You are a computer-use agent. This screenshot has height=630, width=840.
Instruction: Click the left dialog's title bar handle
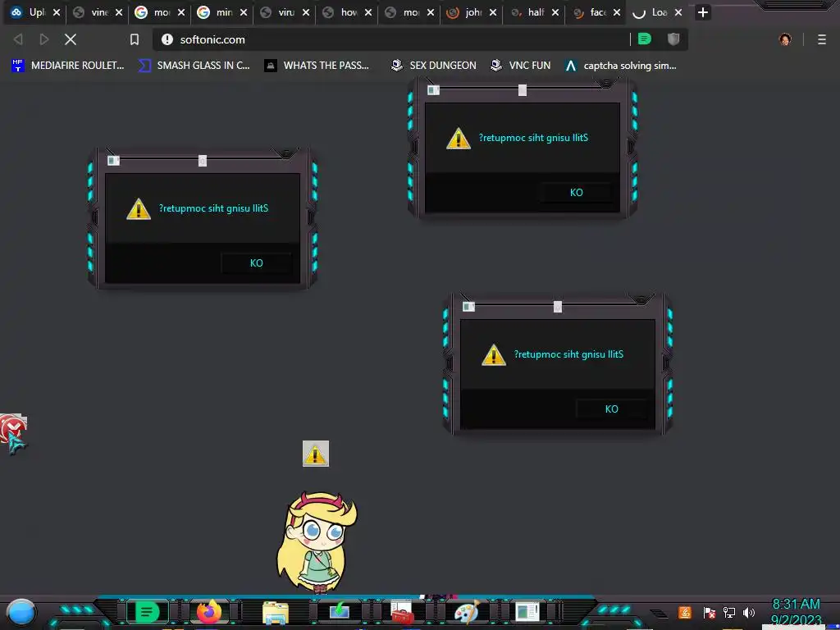point(203,161)
